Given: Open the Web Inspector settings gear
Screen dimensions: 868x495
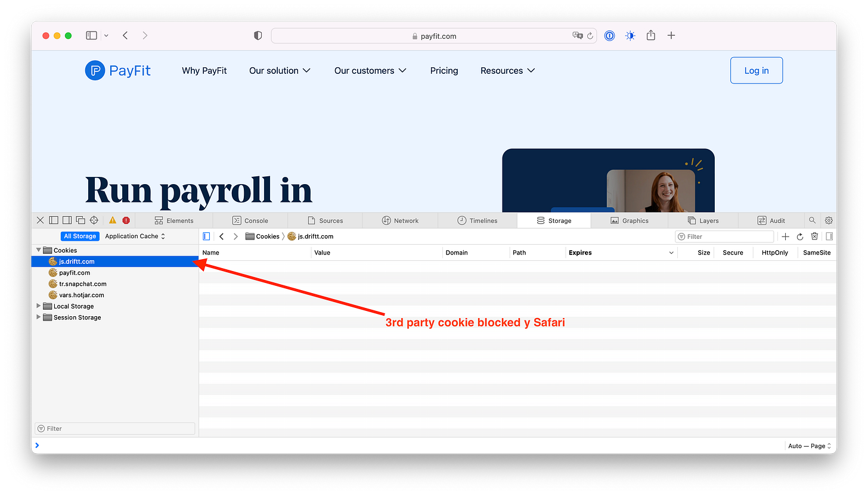Looking at the screenshot, I should click(x=829, y=220).
